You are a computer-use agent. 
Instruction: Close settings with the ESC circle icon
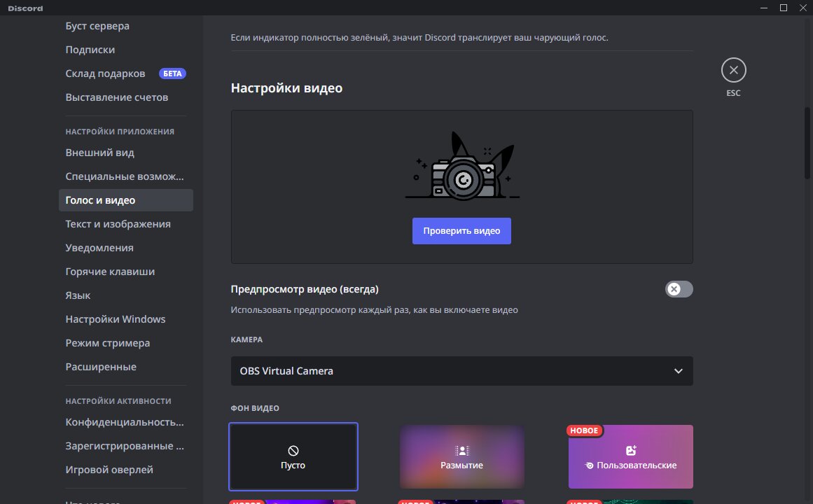coord(733,70)
